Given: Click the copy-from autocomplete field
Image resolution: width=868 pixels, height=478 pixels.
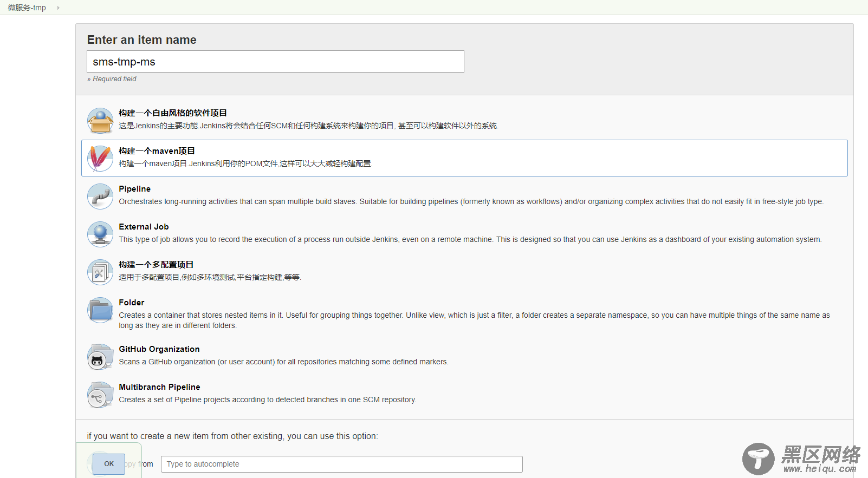Looking at the screenshot, I should point(341,464).
